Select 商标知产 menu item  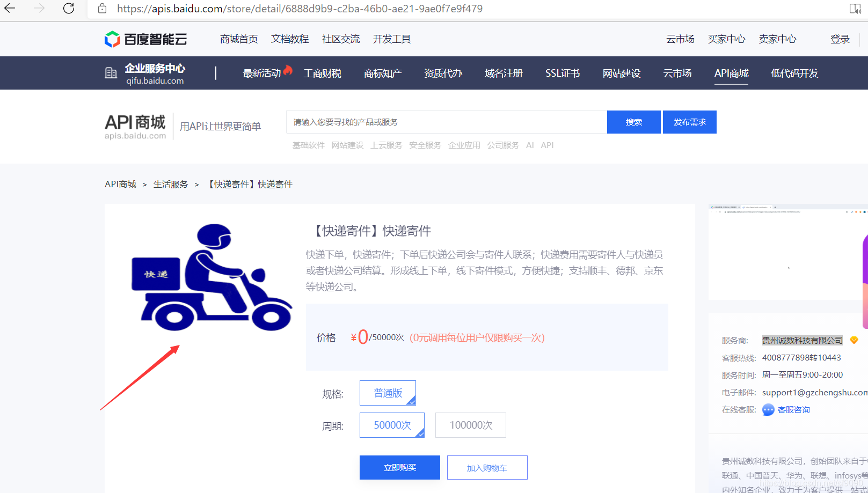(383, 73)
